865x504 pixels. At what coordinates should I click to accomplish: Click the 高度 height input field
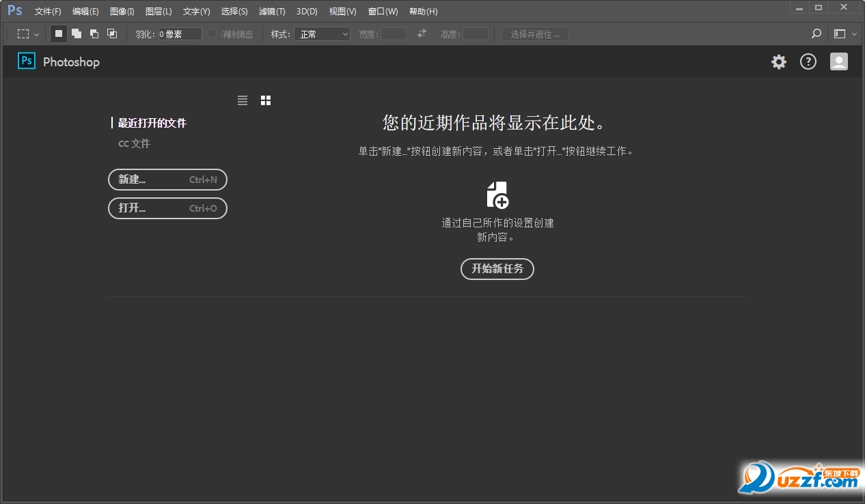(476, 33)
